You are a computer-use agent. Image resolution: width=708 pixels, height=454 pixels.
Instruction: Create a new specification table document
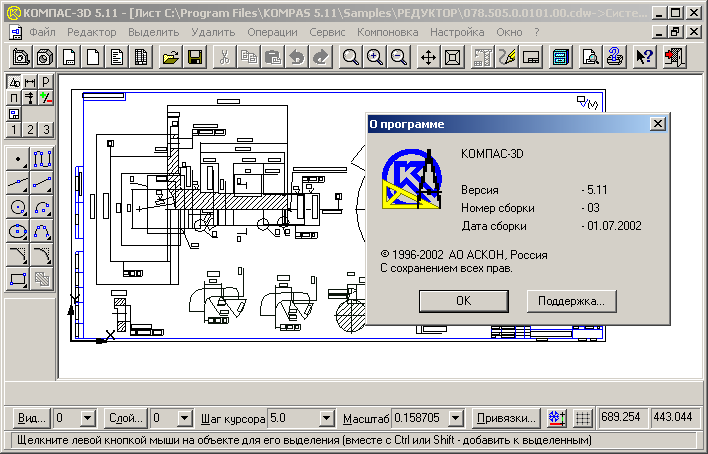140,57
